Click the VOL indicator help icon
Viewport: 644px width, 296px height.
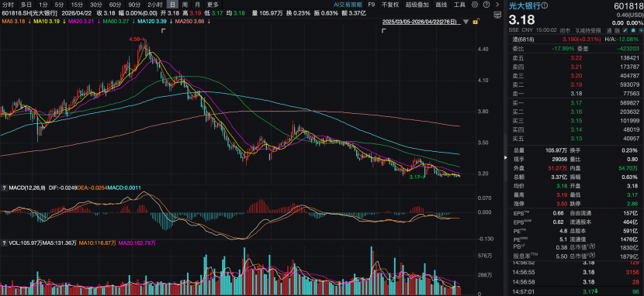tap(5, 243)
